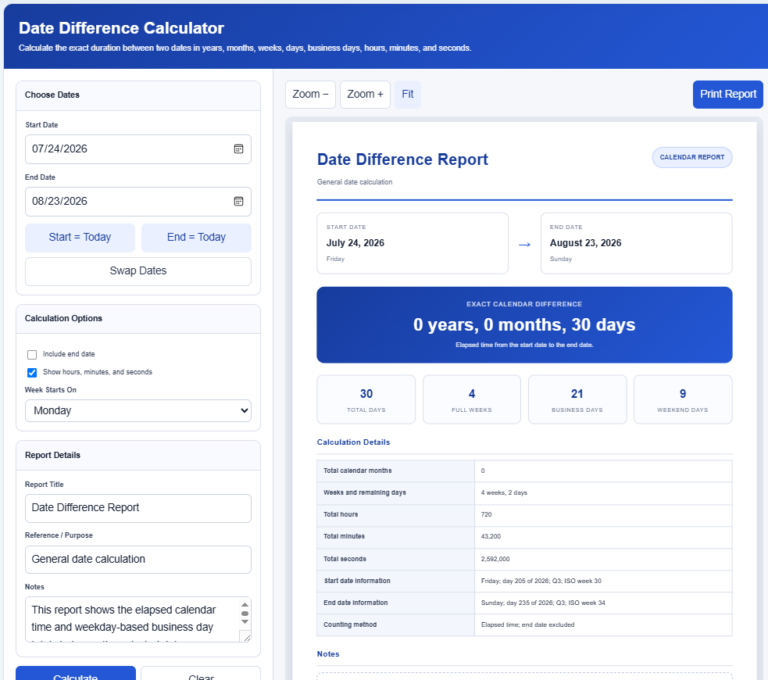Viewport: 768px width, 680px height.
Task: Click the Print Report button
Action: click(728, 94)
